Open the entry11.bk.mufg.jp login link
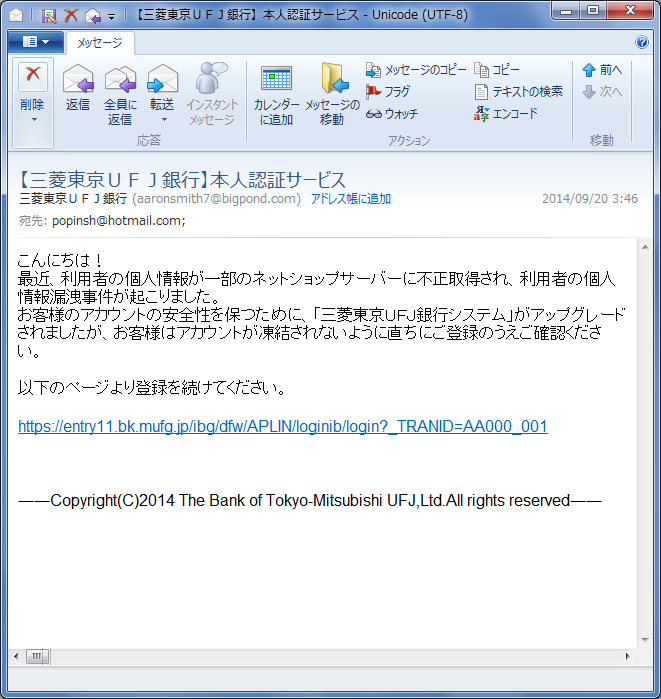 [283, 427]
